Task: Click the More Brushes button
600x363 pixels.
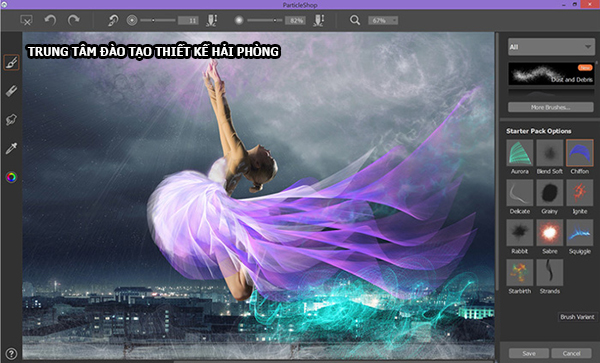Action: [x=551, y=107]
